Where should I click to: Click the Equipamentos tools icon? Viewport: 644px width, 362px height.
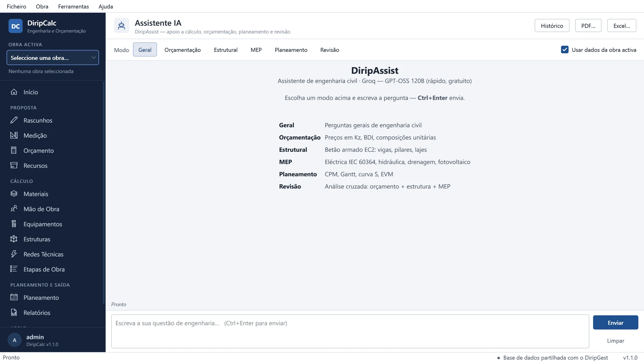click(x=14, y=224)
